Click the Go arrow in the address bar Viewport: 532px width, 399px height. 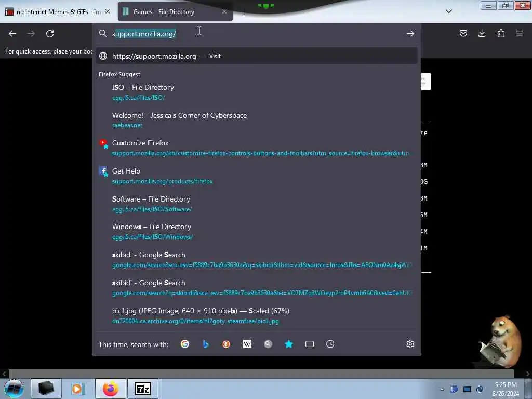[410, 34]
